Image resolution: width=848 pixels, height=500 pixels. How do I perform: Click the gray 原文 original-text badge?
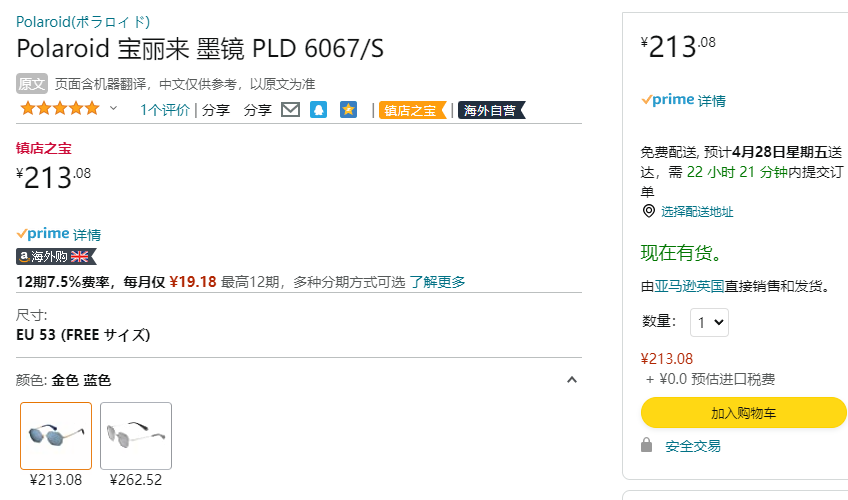pyautogui.click(x=32, y=84)
